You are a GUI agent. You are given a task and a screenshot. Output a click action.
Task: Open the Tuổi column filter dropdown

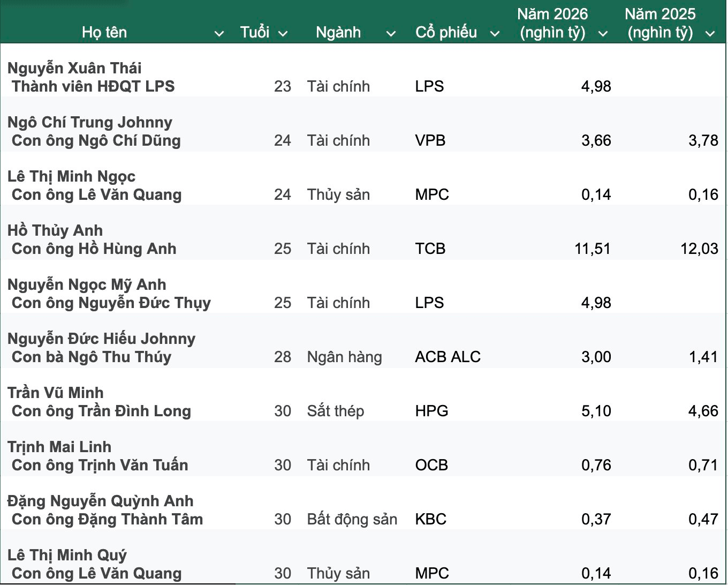(283, 34)
